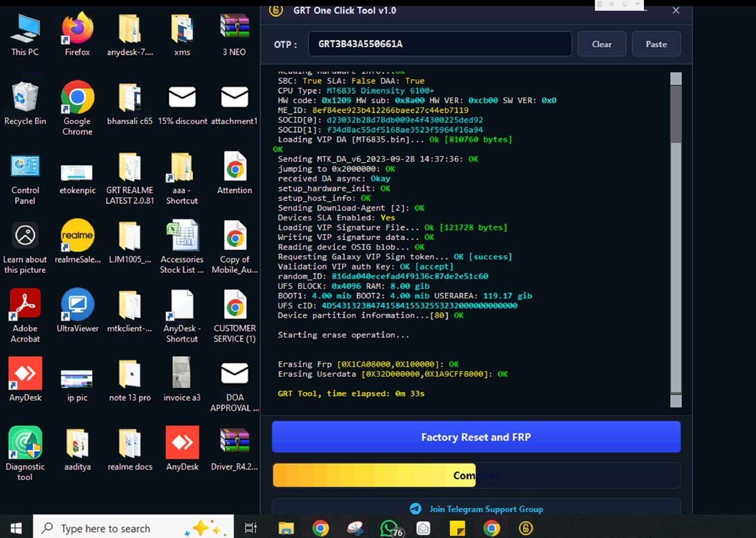The width and height of the screenshot is (756, 538).
Task: Click the Paste button
Action: click(656, 44)
